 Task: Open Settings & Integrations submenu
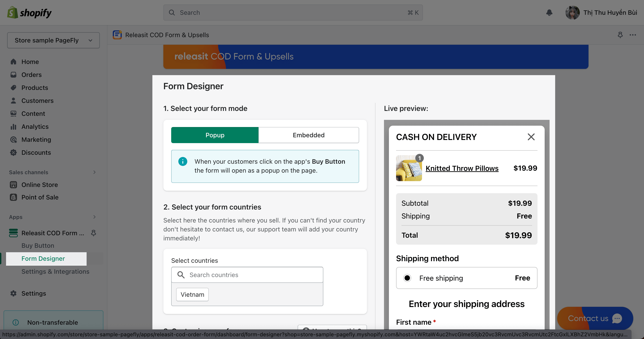[55, 271]
